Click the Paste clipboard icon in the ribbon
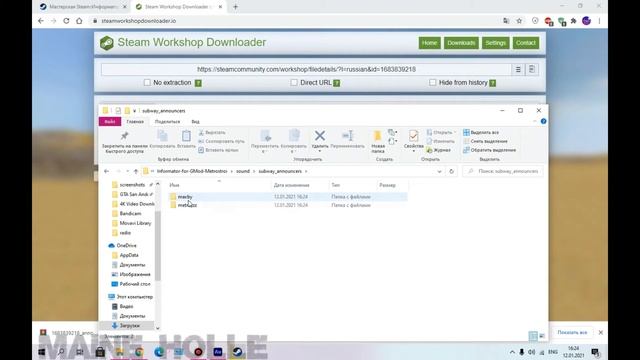Image resolution: width=640 pixels, height=360 pixels. (186, 136)
